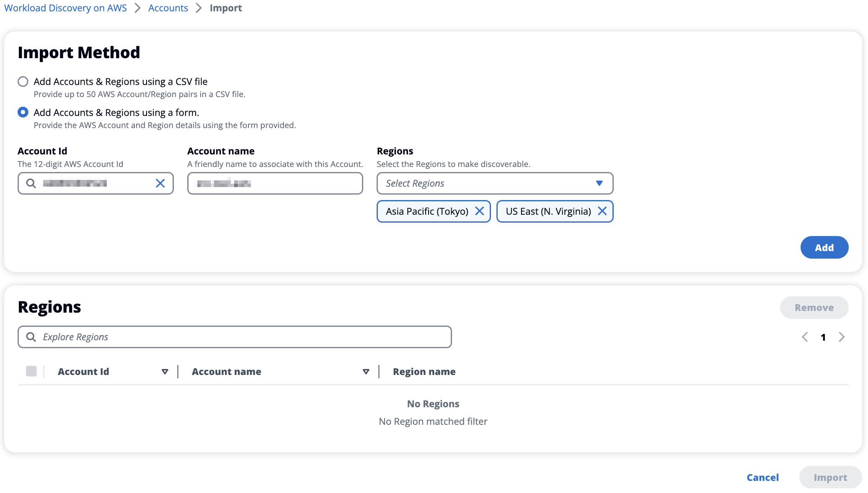The image size is (868, 493).
Task: Remove the Asia Pacific (Tokyo) region tag
Action: pyautogui.click(x=480, y=211)
